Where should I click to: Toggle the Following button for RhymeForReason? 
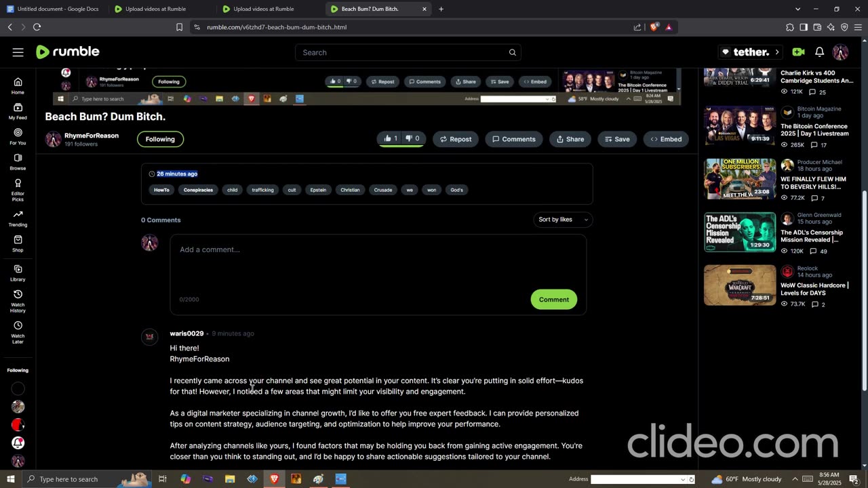click(x=160, y=139)
